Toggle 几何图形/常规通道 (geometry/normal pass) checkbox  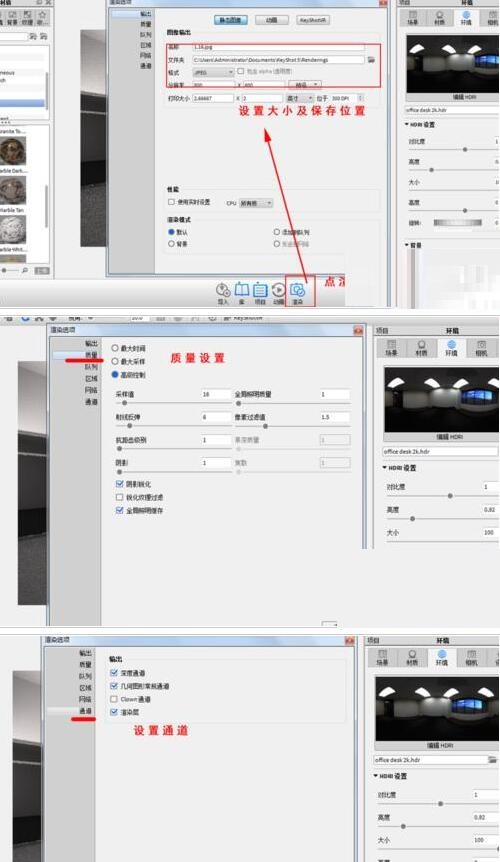(114, 686)
